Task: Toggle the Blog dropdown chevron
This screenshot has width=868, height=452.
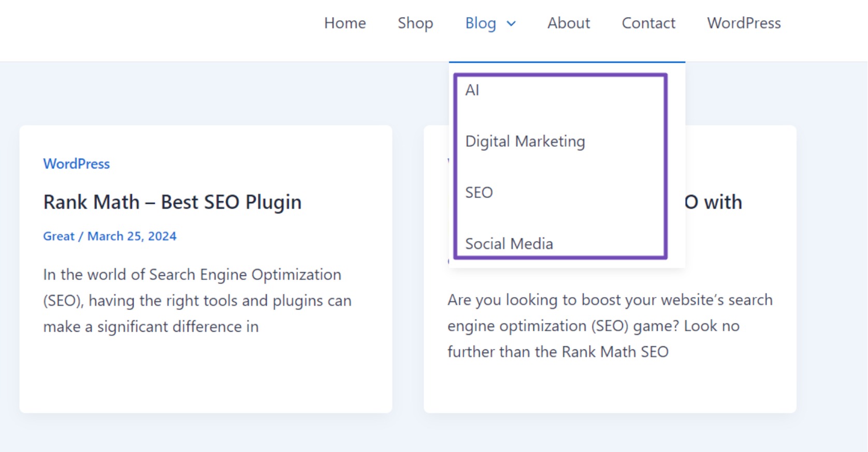Action: tap(511, 23)
